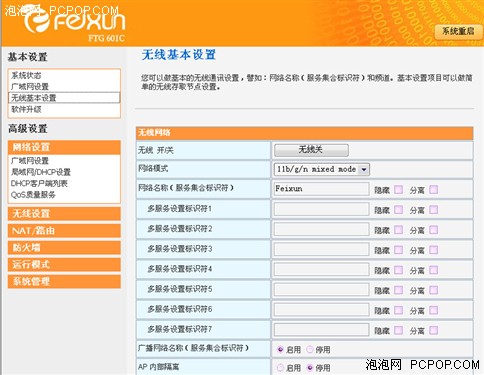Check 分离 for 多服务设置标识符2
The height and width of the screenshot is (375, 484).
(433, 230)
